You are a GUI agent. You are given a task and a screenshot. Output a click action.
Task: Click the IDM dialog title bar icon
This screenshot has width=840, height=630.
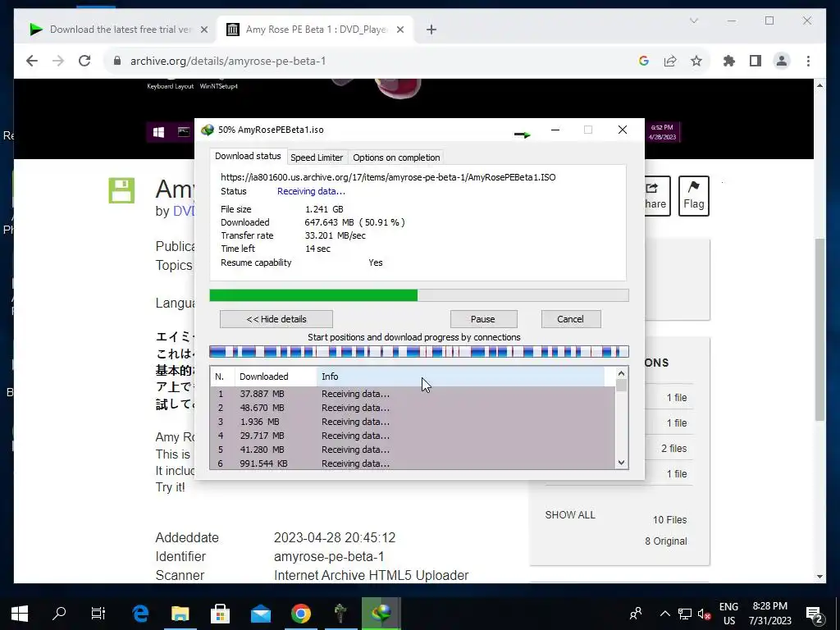pyautogui.click(x=208, y=130)
